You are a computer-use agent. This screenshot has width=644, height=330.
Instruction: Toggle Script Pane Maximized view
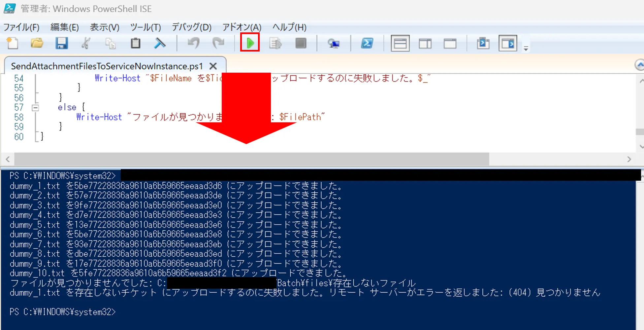click(x=449, y=43)
